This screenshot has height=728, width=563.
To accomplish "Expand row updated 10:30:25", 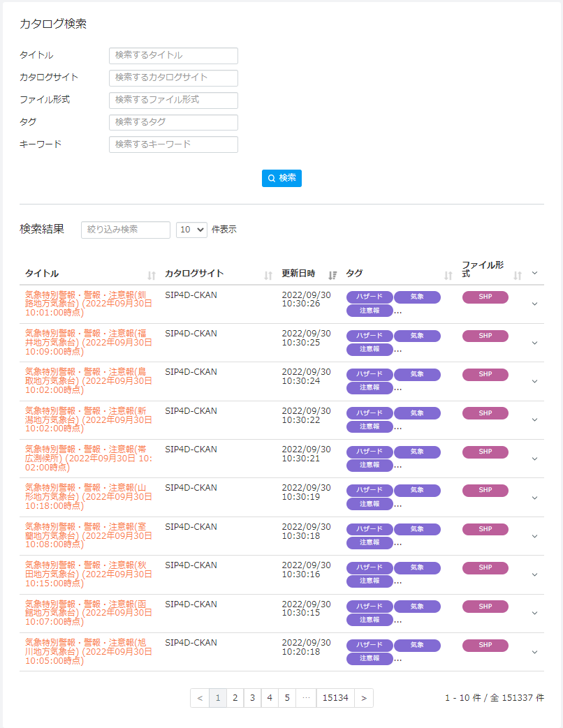I will point(534,343).
